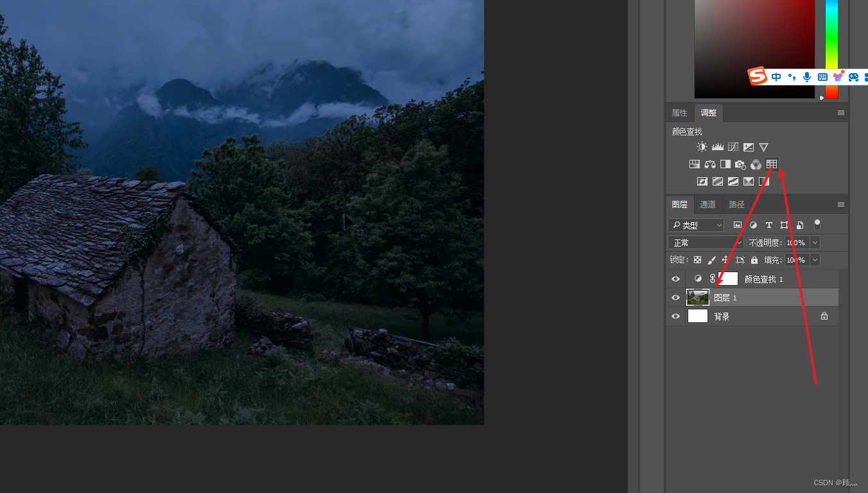Image resolution: width=868 pixels, height=493 pixels.
Task: Open the 正常 blend mode dropdown
Action: [706, 243]
